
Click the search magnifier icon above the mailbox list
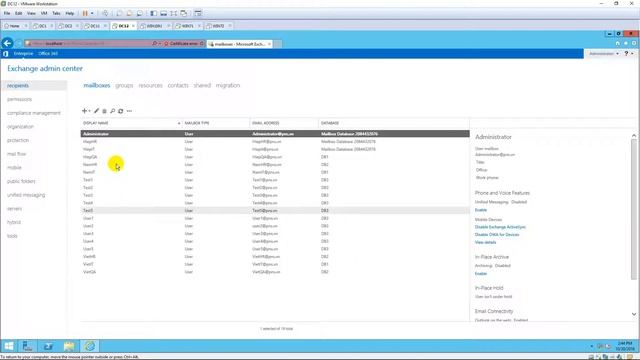[x=113, y=111]
